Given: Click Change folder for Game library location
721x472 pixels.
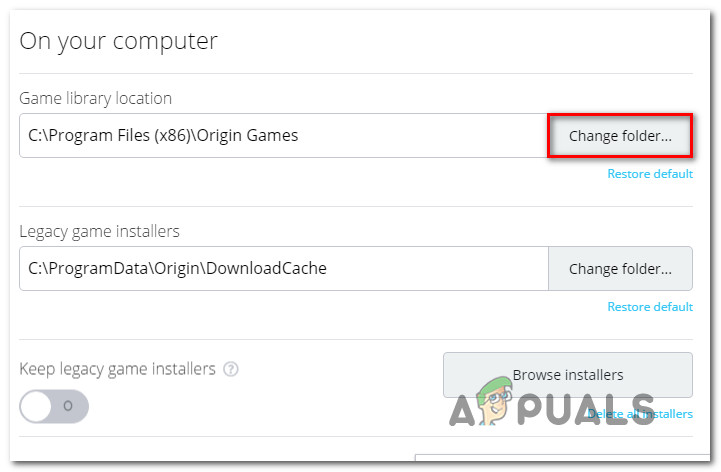Looking at the screenshot, I should point(620,136).
